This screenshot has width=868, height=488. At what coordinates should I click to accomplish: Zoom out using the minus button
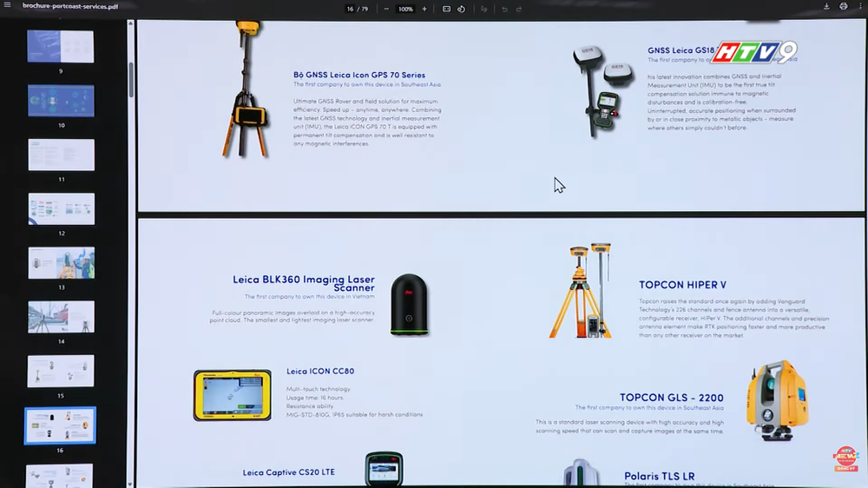[386, 9]
